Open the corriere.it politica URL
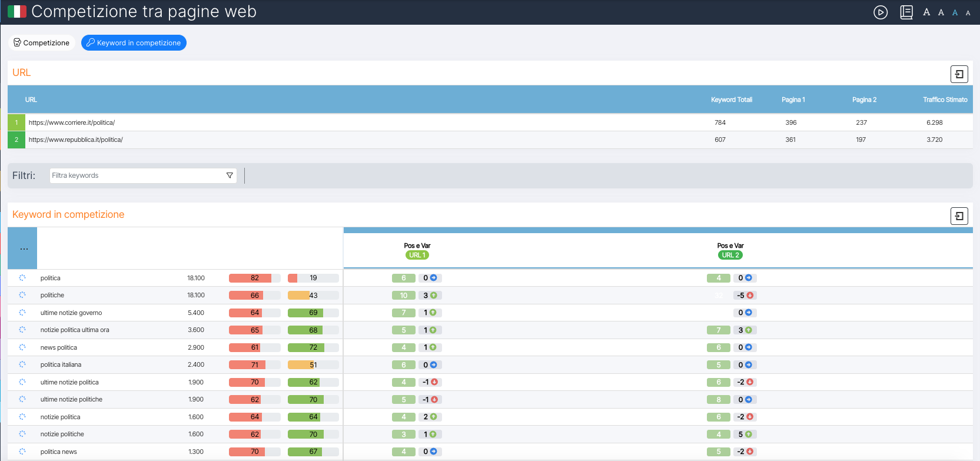This screenshot has height=461, width=980. 72,122
